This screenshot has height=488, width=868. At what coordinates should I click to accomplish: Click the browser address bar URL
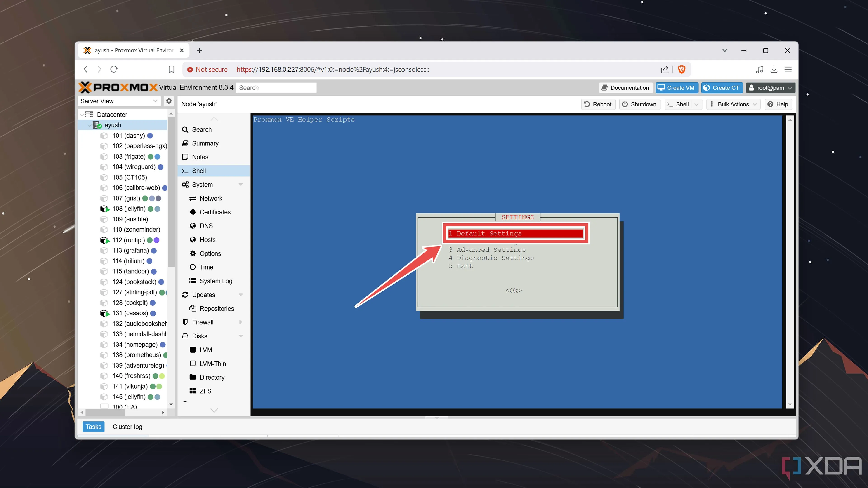[333, 69]
